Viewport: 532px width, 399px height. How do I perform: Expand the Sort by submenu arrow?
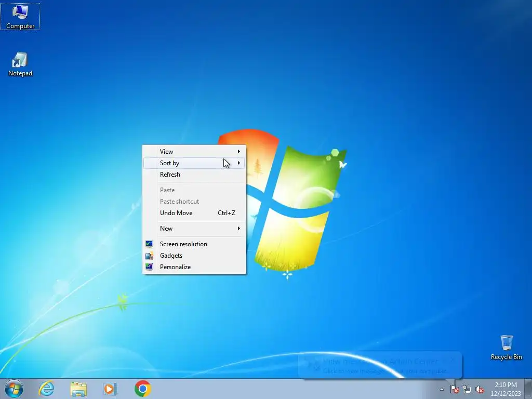[x=239, y=163]
